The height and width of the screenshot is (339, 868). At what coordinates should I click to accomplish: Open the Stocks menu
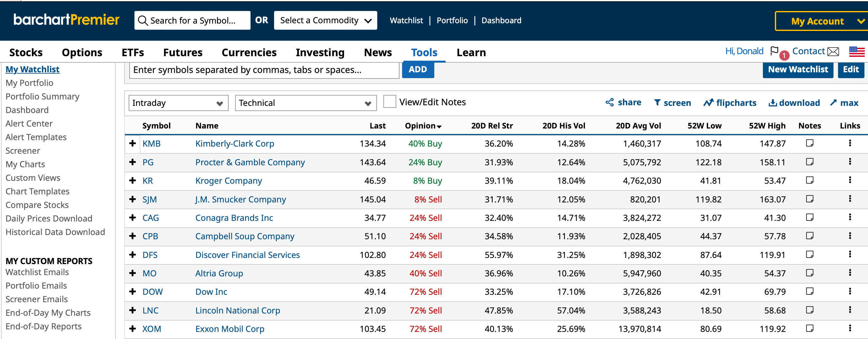click(x=26, y=52)
